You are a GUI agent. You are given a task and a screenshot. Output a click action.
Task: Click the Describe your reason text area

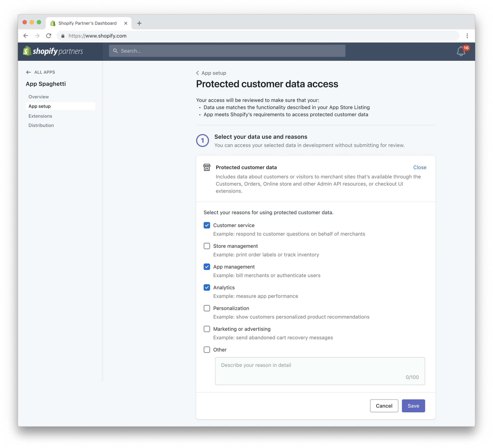(320, 371)
